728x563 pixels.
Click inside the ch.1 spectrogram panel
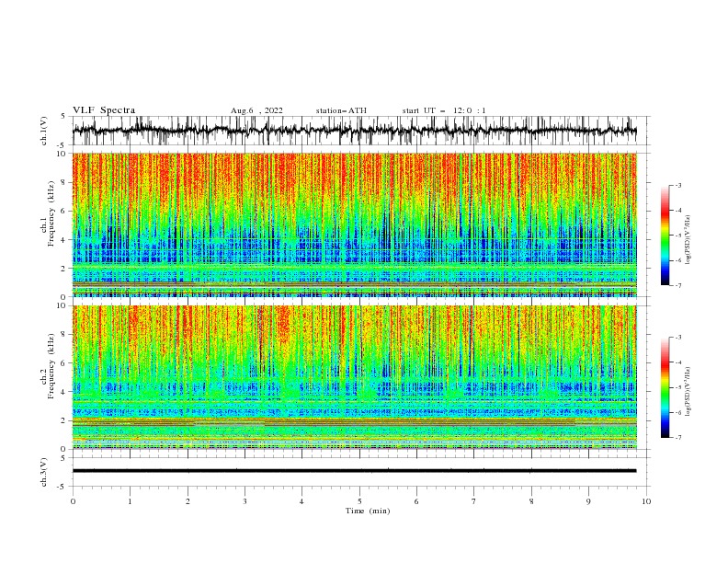[x=355, y=224]
